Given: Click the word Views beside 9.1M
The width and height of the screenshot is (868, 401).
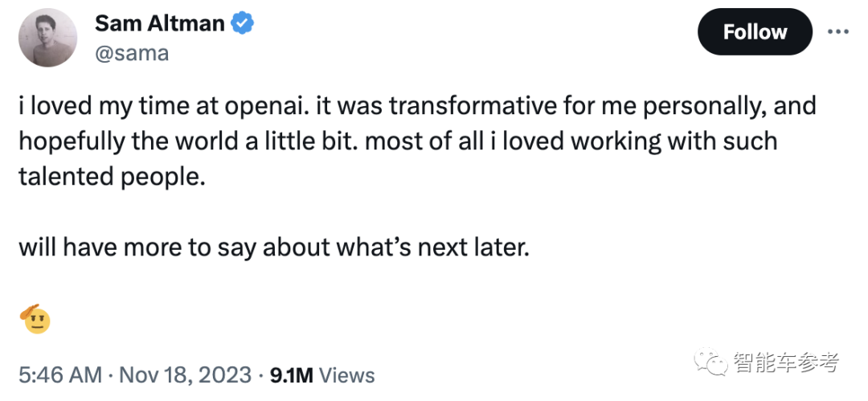Looking at the screenshot, I should [347, 374].
